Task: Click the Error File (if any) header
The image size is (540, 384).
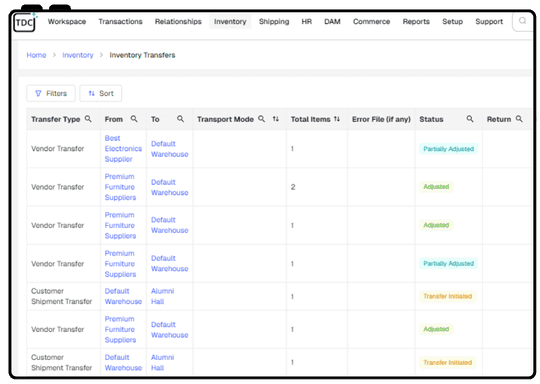Action: point(381,119)
